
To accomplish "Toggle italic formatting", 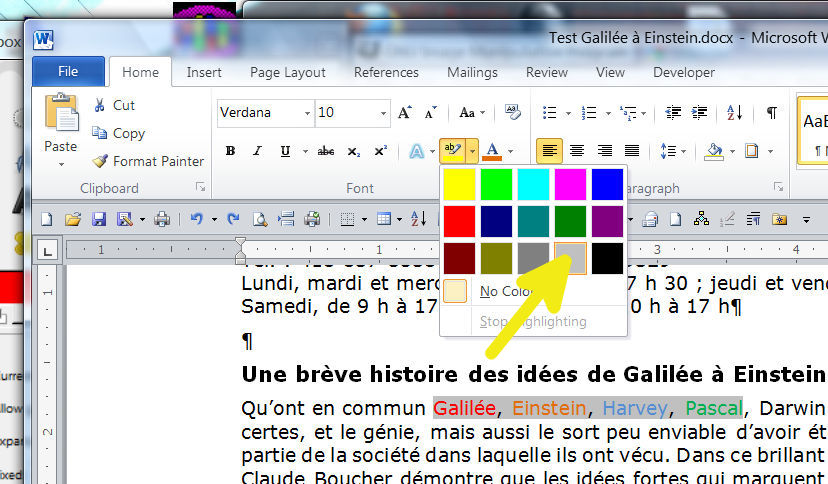I will [257, 151].
